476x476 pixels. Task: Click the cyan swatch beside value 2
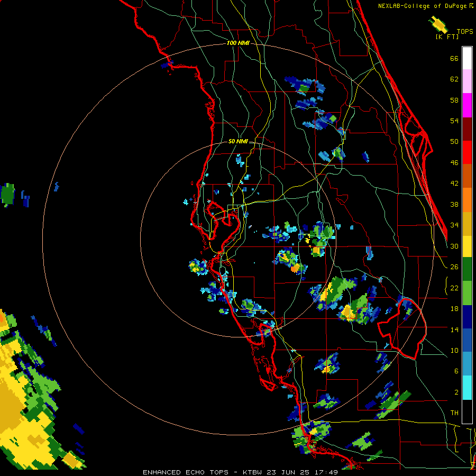coord(467,388)
